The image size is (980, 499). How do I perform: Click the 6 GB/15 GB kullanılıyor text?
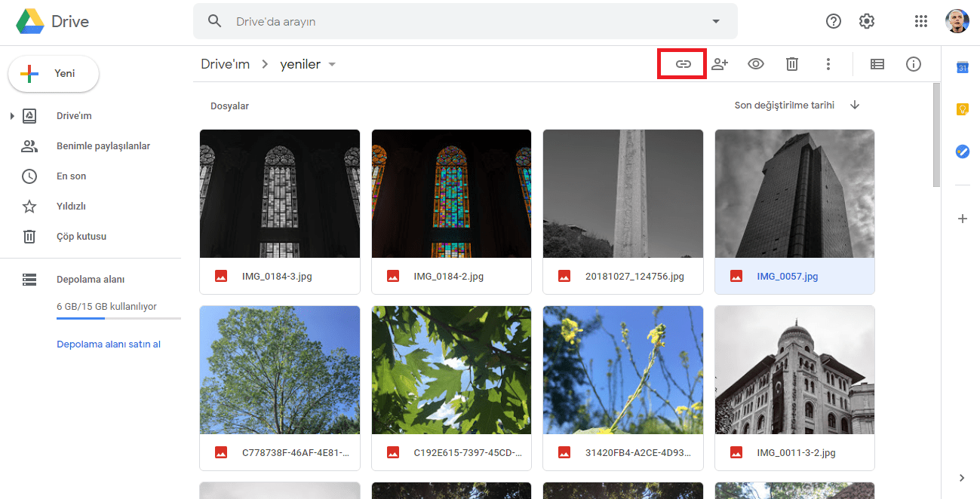(x=106, y=307)
